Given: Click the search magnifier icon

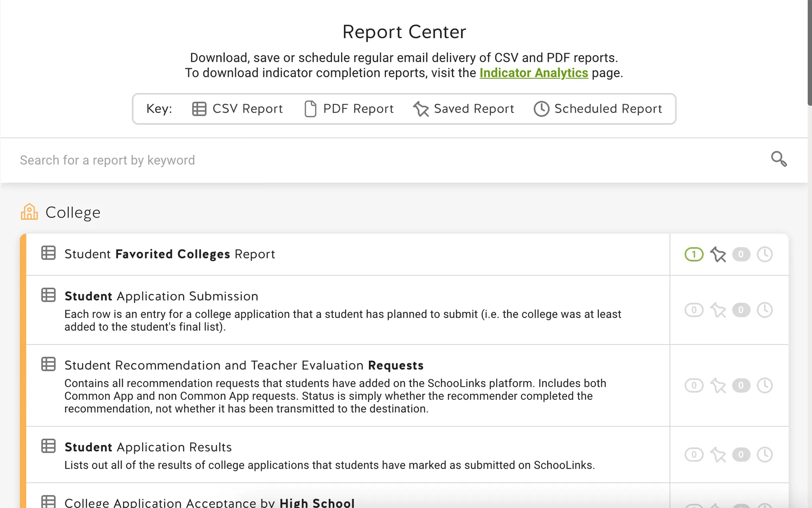Looking at the screenshot, I should [x=779, y=159].
